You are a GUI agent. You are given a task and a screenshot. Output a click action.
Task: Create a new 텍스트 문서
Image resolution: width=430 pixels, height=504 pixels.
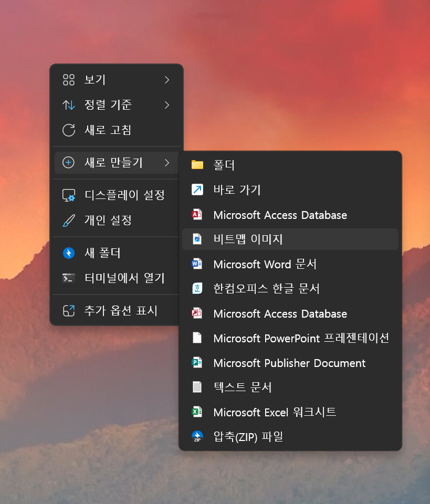(290, 387)
